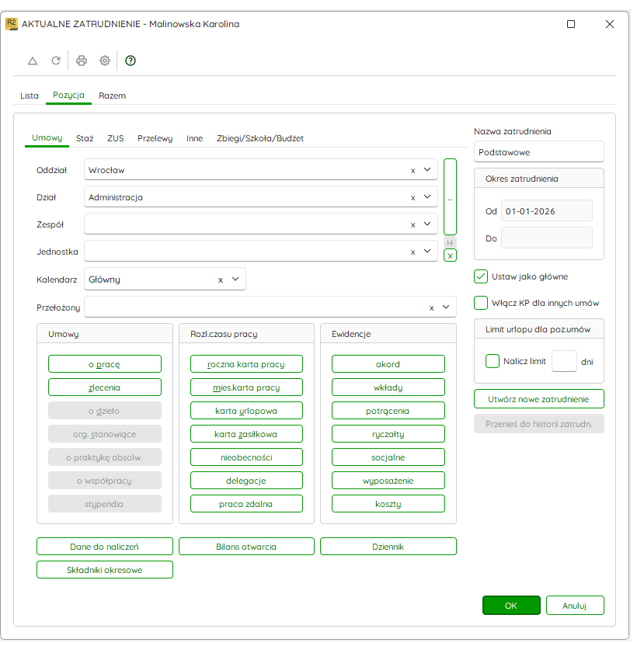The height and width of the screenshot is (653, 644).
Task: Open Dane do naliczeń
Action: pyautogui.click(x=105, y=547)
